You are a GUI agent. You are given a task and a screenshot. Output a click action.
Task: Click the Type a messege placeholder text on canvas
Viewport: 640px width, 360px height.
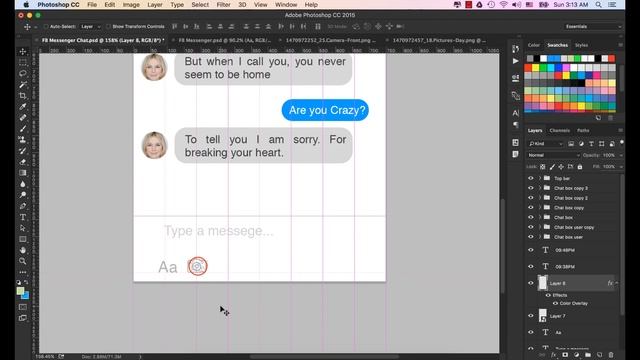point(219,231)
